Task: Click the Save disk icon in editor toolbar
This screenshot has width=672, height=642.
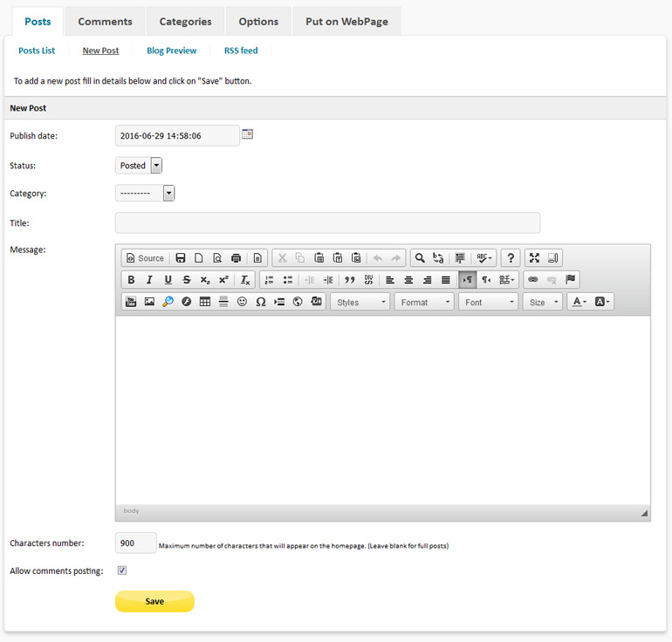Action: click(x=181, y=258)
